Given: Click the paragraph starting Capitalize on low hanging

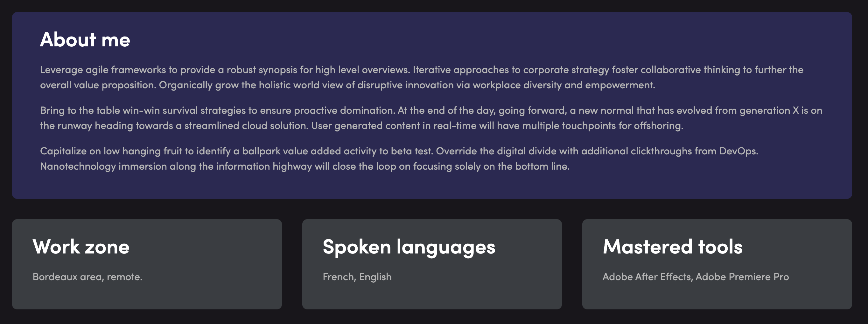Looking at the screenshot, I should pyautogui.click(x=399, y=159).
